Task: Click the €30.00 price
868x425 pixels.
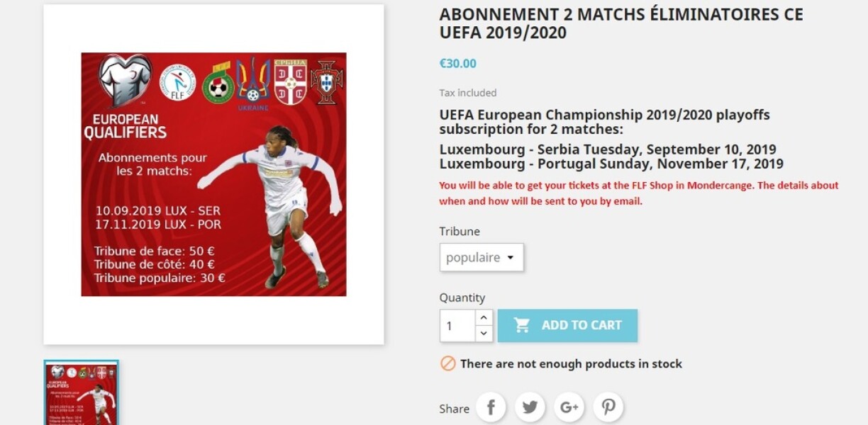Action: click(x=458, y=64)
